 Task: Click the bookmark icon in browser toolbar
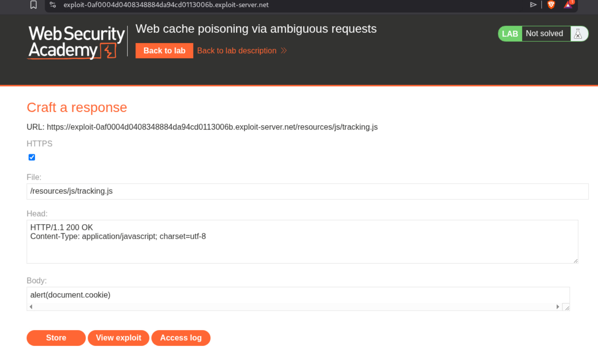tap(34, 5)
